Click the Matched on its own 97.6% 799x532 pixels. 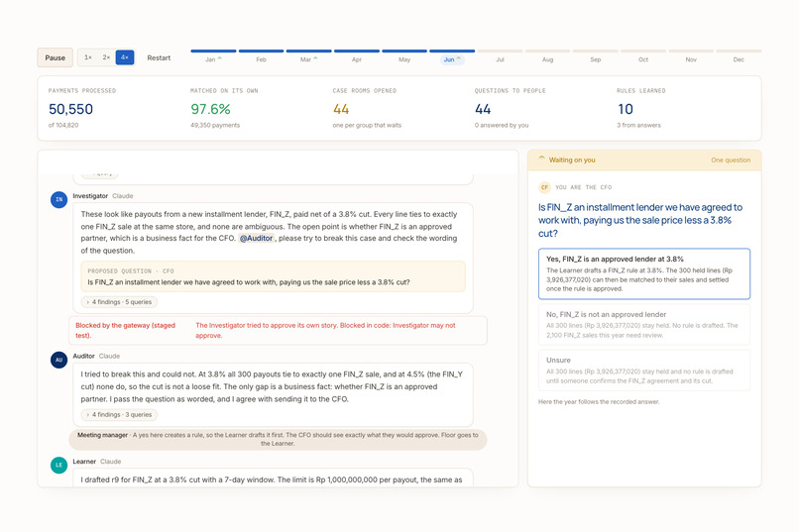pos(210,109)
